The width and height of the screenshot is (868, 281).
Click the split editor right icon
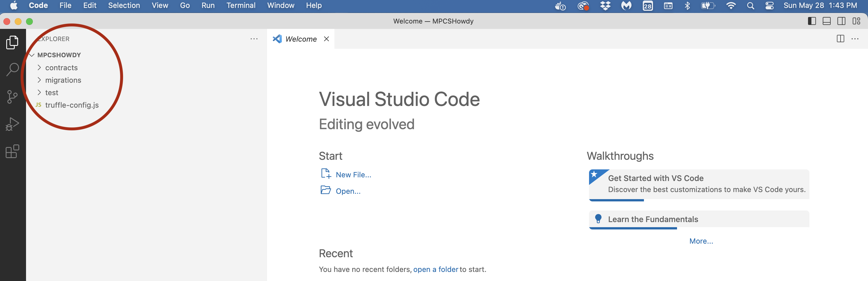point(840,39)
